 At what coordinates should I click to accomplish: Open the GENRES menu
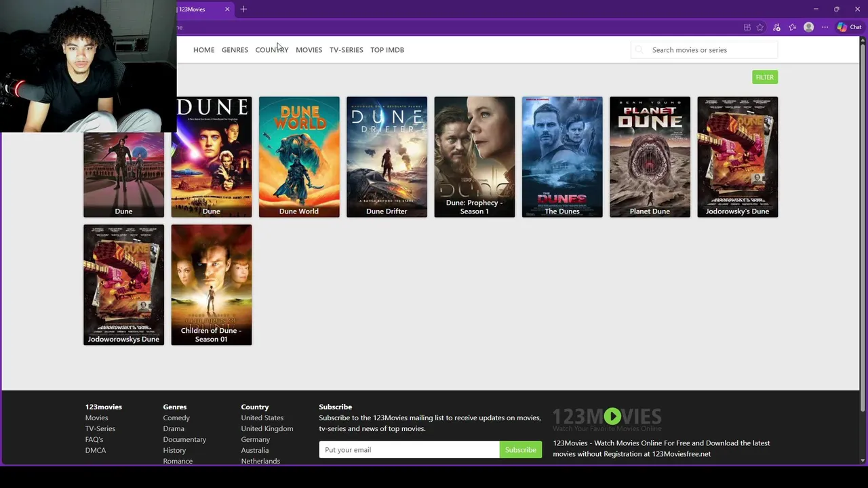tap(235, 49)
